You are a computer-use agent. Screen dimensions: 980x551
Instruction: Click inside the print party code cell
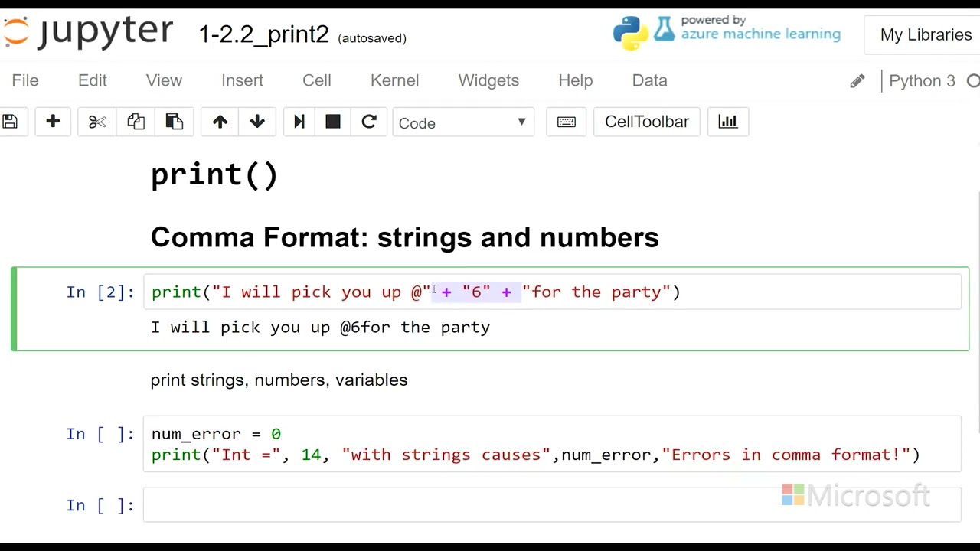point(552,292)
